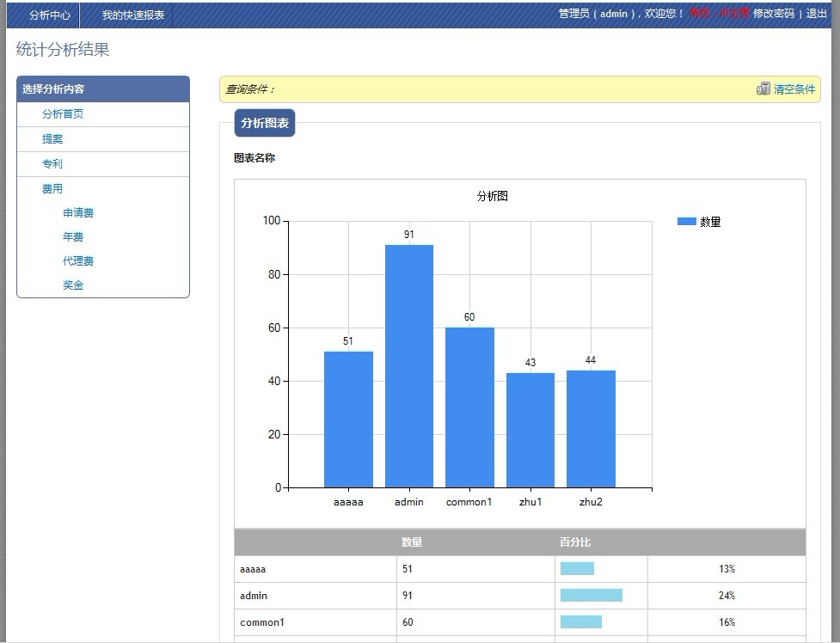This screenshot has height=643, width=840.
Task: Click the common1 percentage progress bar
Action: point(580,622)
